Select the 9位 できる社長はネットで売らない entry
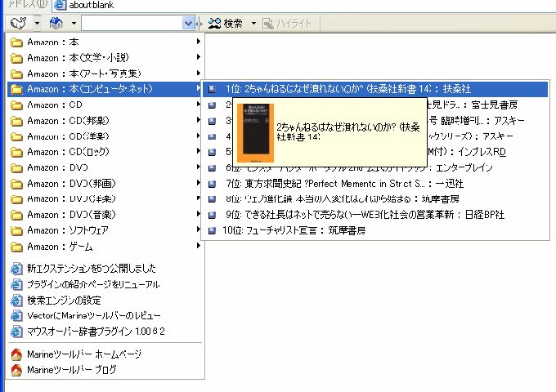Screen dimensions: 556x392 [x=375, y=215]
